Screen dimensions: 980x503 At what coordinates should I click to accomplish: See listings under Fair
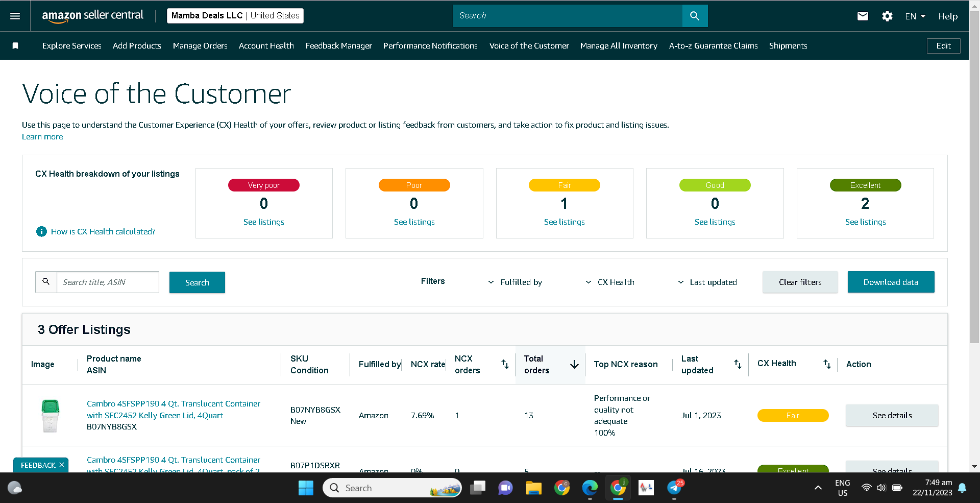(x=565, y=222)
